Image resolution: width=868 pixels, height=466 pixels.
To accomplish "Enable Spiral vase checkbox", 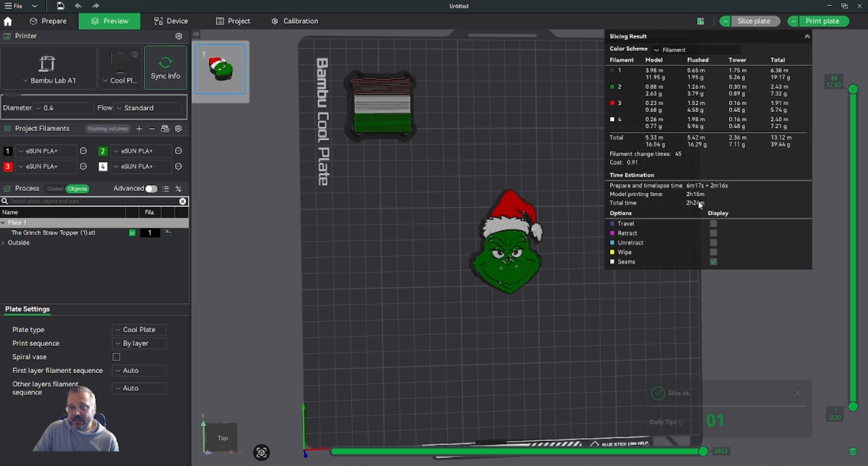I will 117,357.
